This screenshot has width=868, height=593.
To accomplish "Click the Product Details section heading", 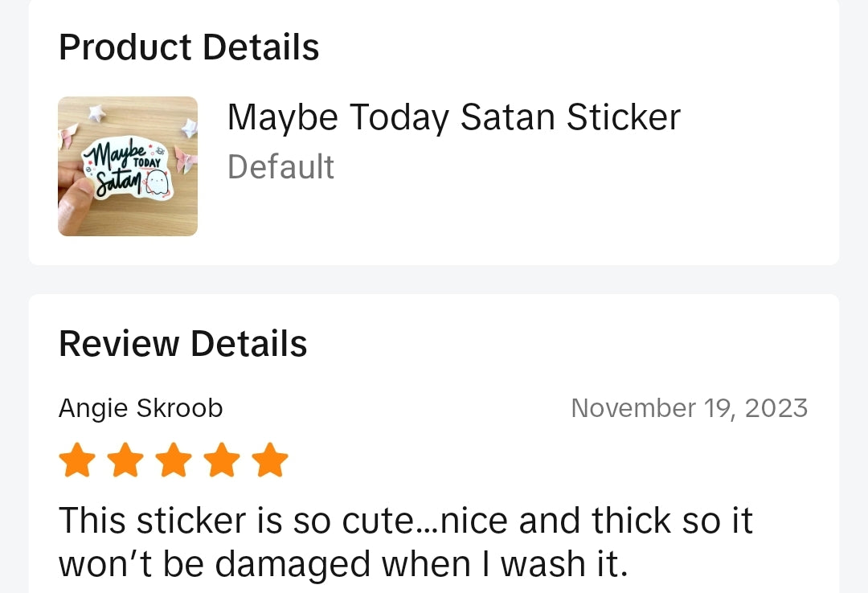I will pos(188,47).
